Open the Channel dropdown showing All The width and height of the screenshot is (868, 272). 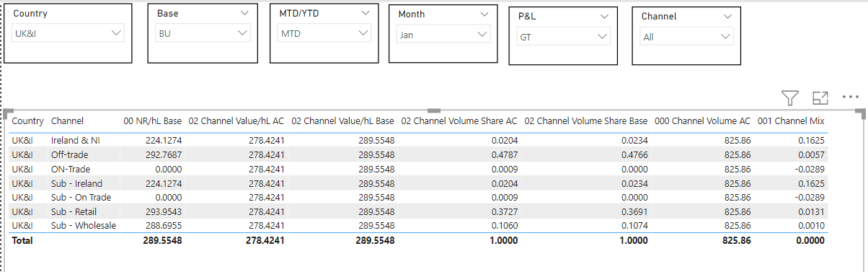point(686,37)
